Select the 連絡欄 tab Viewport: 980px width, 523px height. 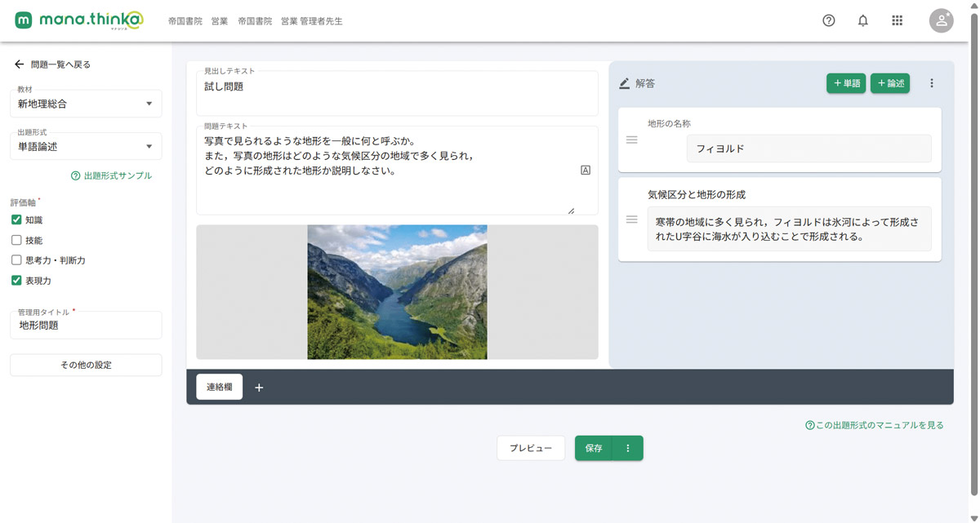point(220,387)
